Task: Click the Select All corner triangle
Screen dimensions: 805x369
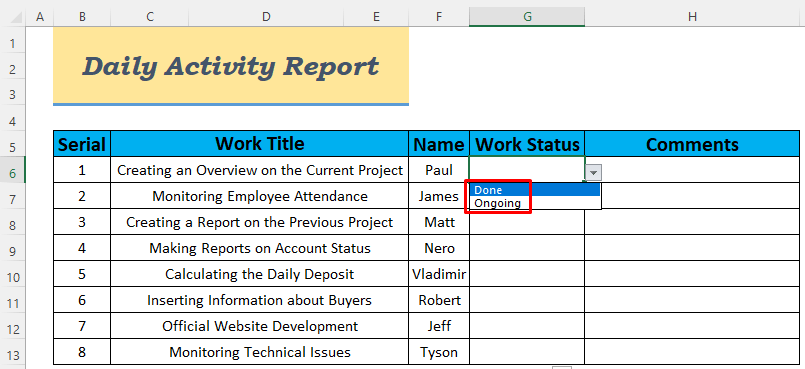Action: [x=16, y=18]
